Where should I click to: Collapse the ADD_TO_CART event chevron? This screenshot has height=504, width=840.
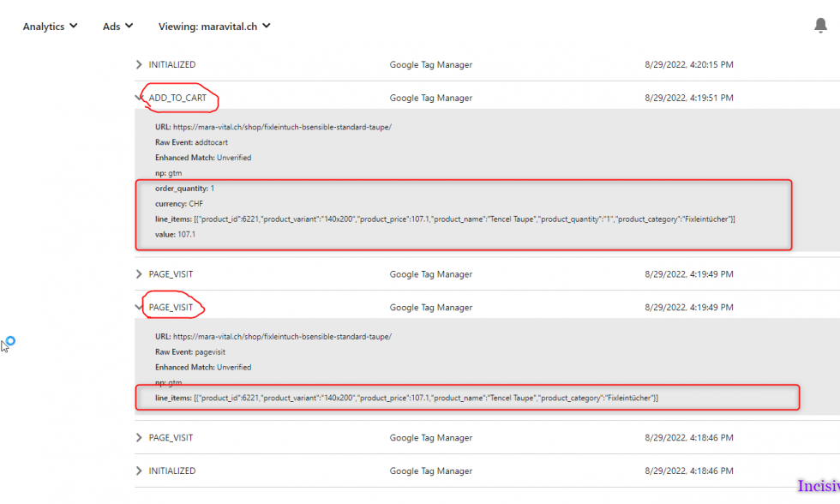(139, 99)
